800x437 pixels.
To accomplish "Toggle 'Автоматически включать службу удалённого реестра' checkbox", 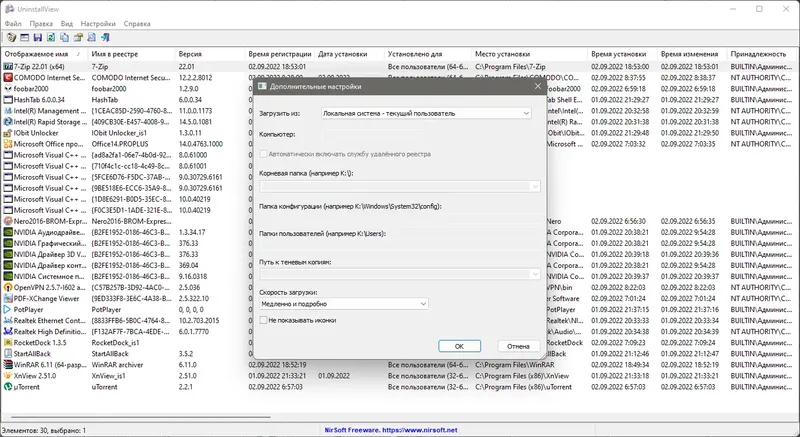I will pos(263,154).
